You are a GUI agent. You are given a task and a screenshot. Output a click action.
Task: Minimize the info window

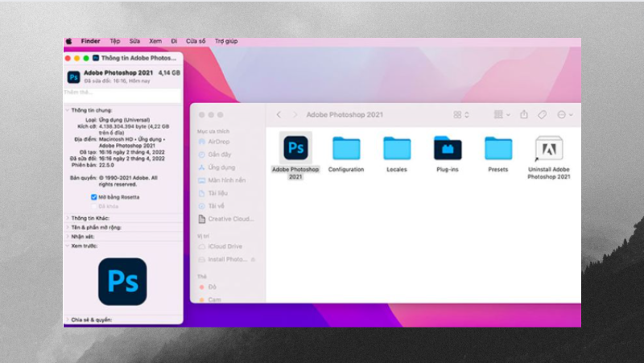pos(76,58)
